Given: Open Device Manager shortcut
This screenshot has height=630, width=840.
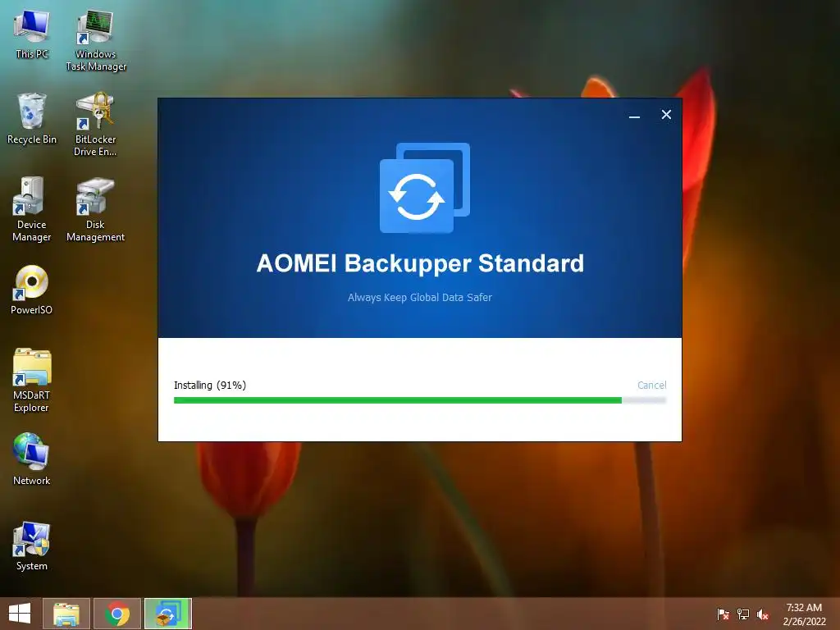Looking at the screenshot, I should [32, 209].
